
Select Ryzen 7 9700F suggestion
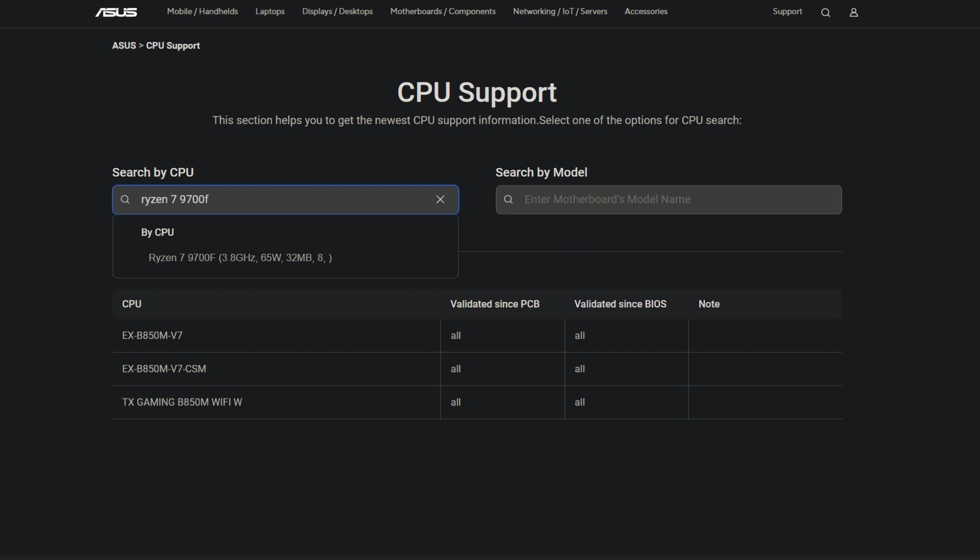coord(240,258)
